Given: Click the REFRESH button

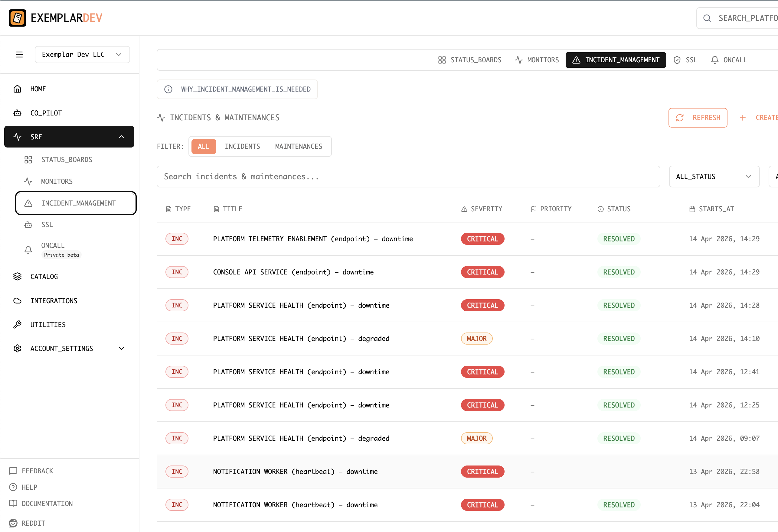Looking at the screenshot, I should coord(698,118).
